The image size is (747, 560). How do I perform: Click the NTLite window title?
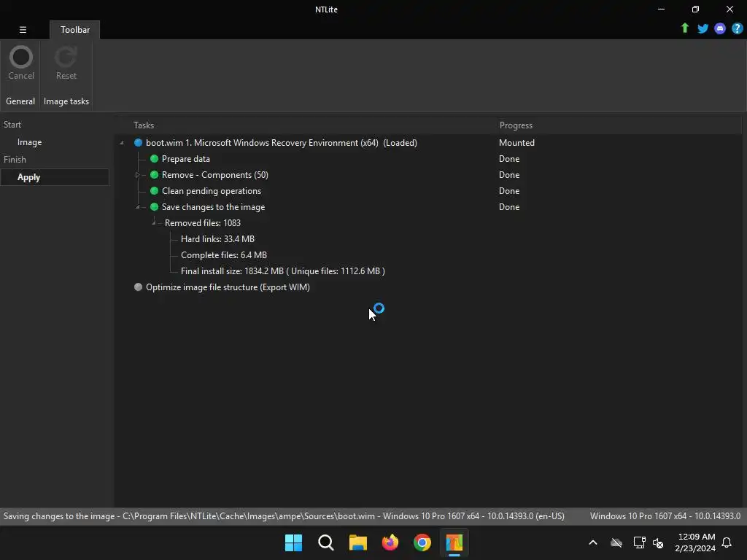point(326,9)
